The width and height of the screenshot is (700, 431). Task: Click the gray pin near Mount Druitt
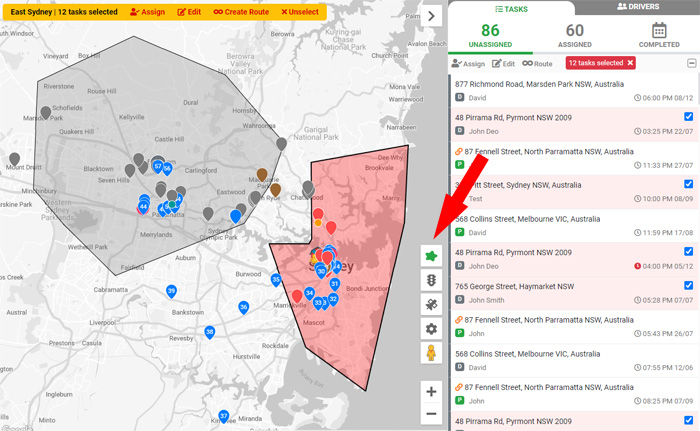click(x=14, y=159)
